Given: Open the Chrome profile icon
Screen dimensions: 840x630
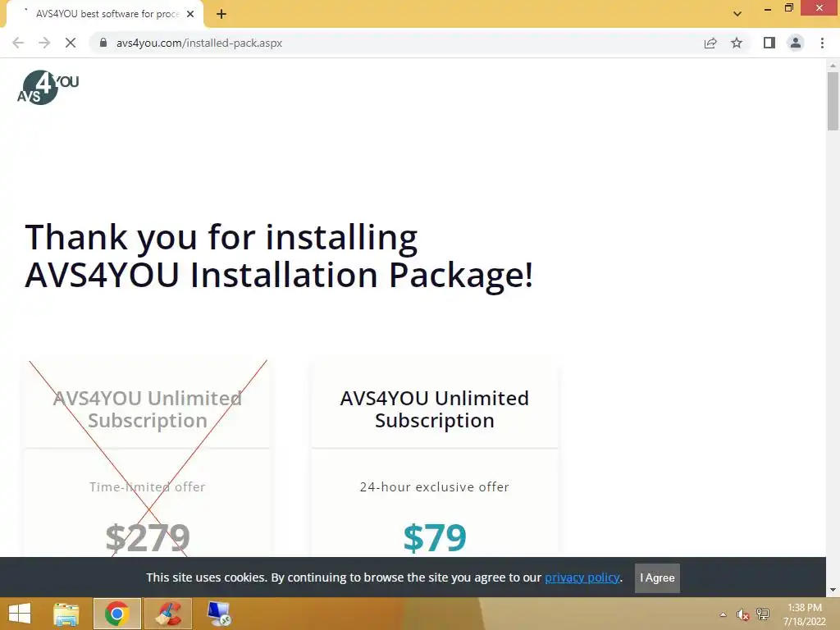Looking at the screenshot, I should click(796, 43).
